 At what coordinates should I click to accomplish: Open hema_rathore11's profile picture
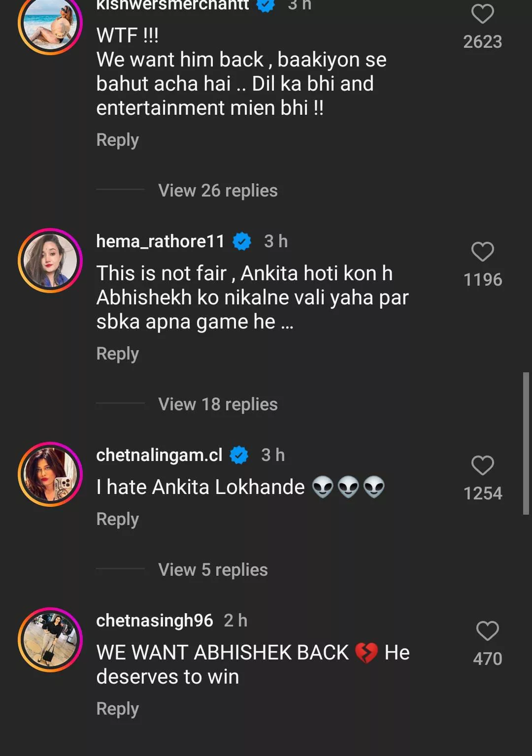click(50, 261)
